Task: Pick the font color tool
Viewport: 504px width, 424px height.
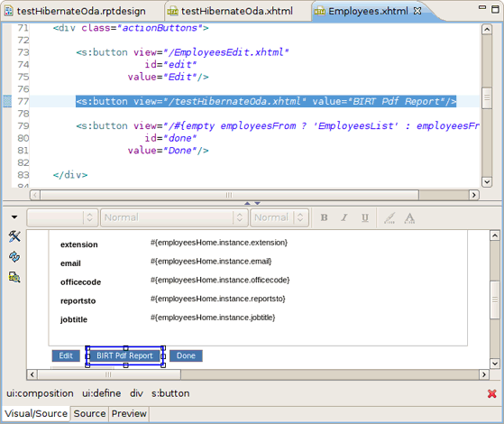Action: pyautogui.click(x=409, y=217)
